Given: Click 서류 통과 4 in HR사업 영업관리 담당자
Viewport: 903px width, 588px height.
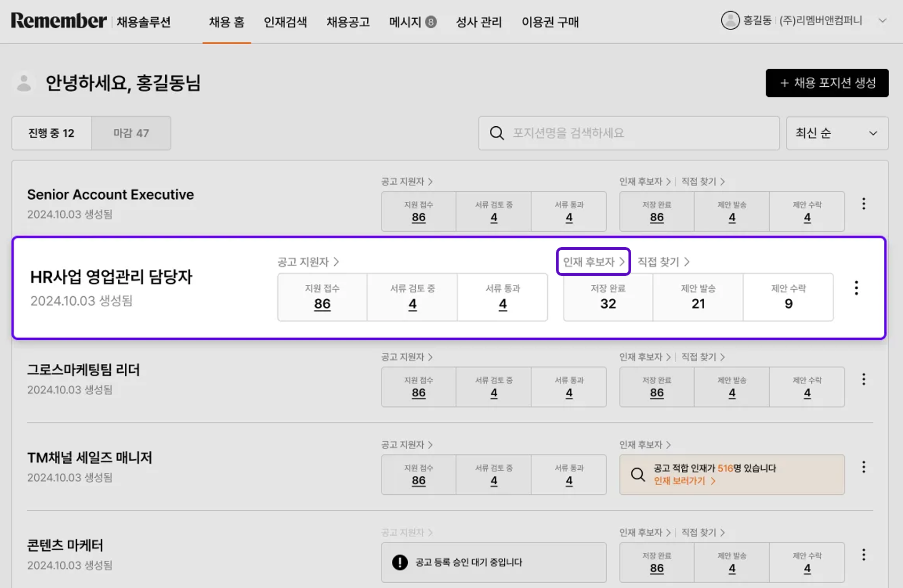Looking at the screenshot, I should 503,297.
